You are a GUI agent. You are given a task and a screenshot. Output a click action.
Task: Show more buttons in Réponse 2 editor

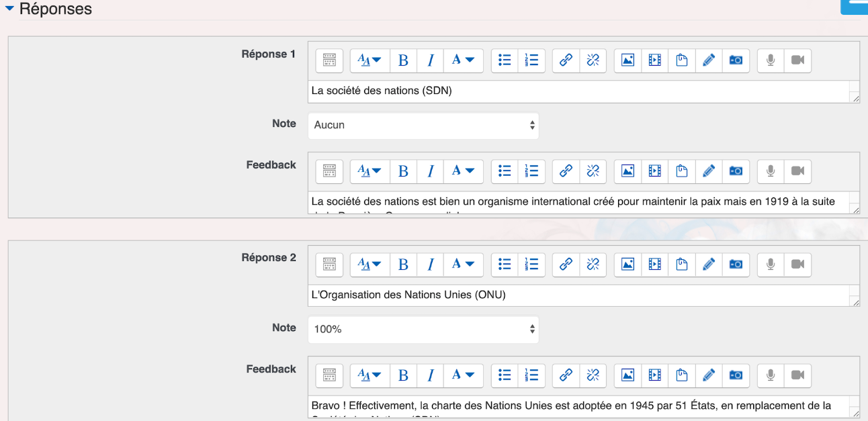point(329,264)
